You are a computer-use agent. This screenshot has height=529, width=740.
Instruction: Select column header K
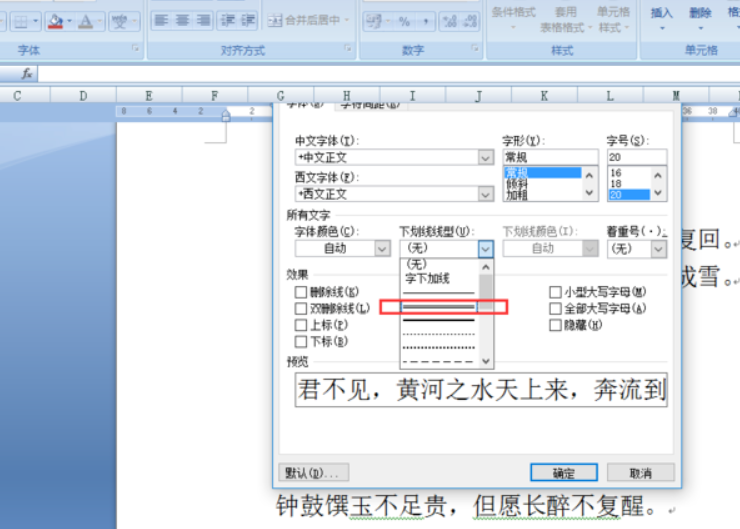(x=544, y=96)
